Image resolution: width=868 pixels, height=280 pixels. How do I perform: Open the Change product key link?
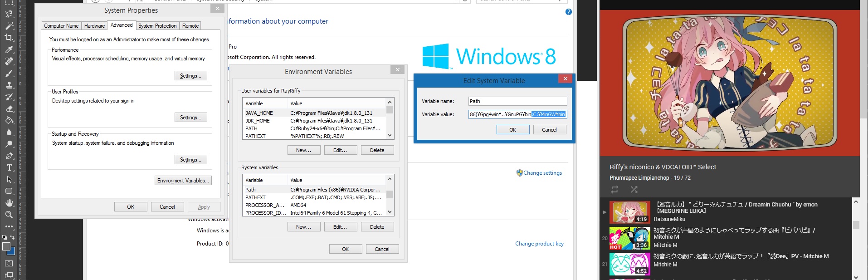(539, 244)
